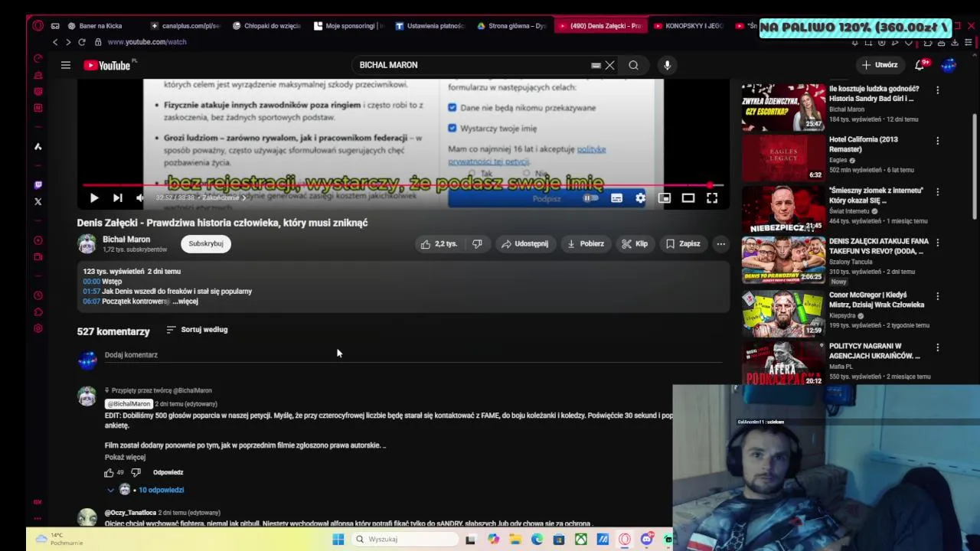
Task: Save the video with Zapisz
Action: 683,243
